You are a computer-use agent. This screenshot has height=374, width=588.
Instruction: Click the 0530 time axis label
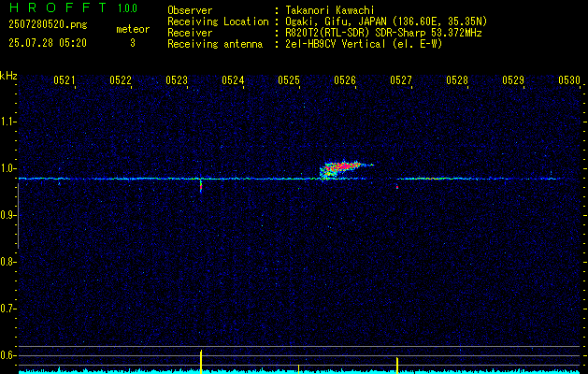569,79
